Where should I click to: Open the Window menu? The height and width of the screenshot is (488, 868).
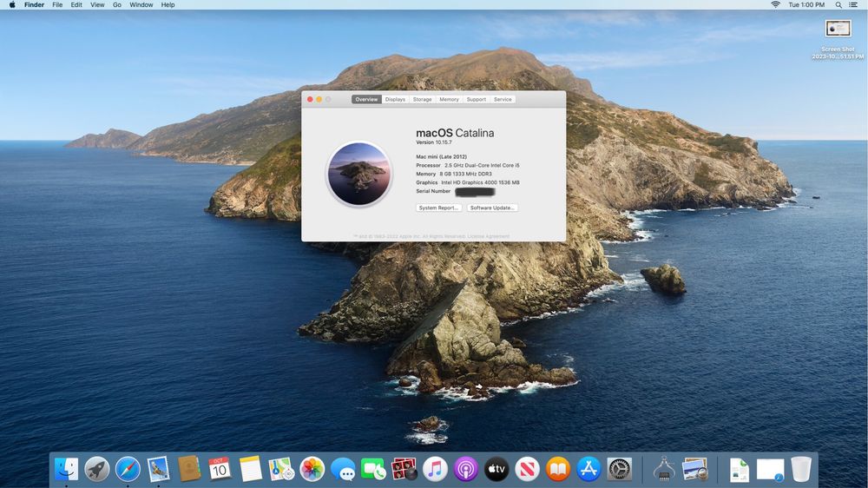(x=141, y=4)
